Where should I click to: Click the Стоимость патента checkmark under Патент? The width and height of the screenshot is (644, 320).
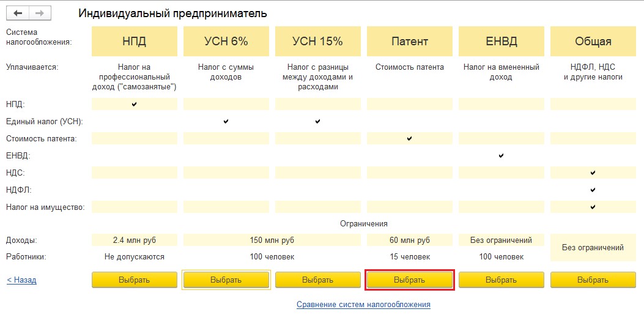[409, 139]
